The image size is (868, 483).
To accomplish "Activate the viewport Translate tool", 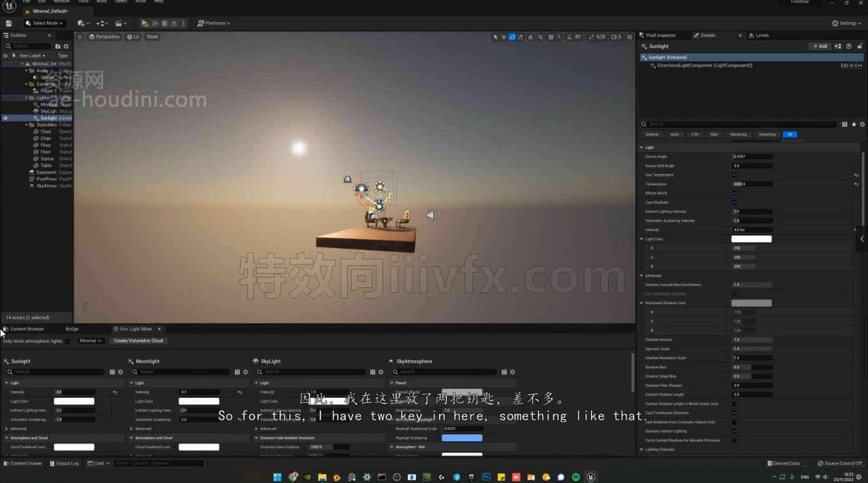I will coord(504,37).
